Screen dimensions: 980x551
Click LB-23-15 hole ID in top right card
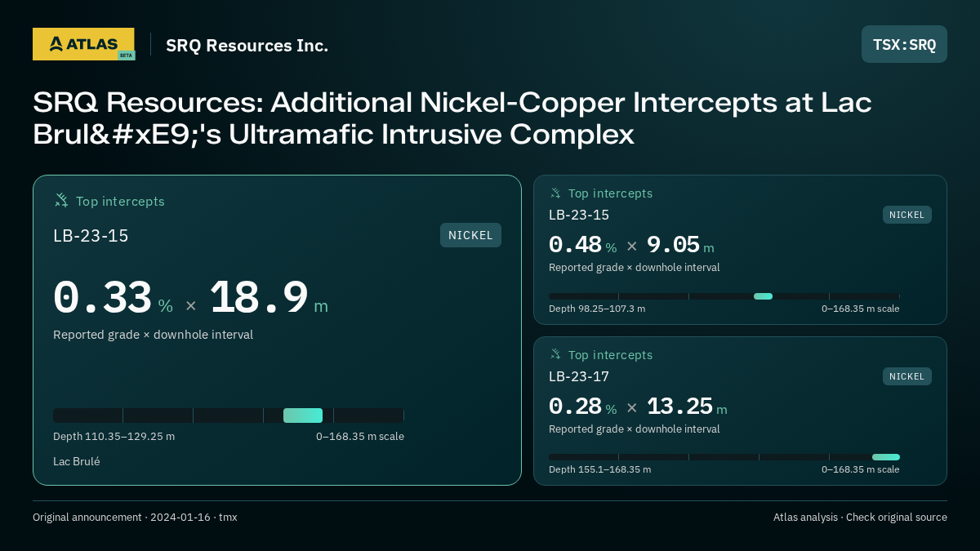click(x=579, y=215)
